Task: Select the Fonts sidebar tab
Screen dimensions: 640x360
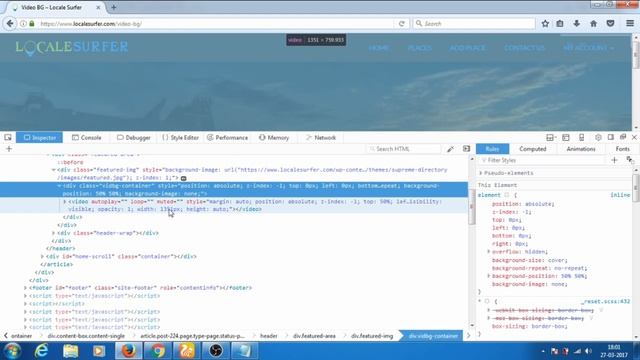Action: pos(622,149)
